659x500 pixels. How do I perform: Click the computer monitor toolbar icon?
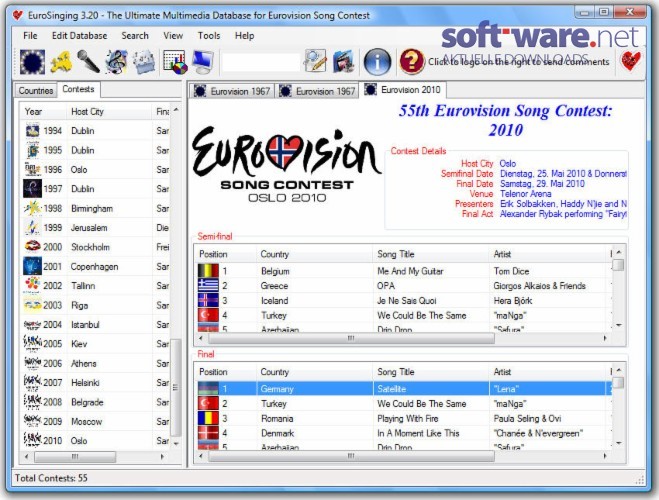(x=203, y=62)
